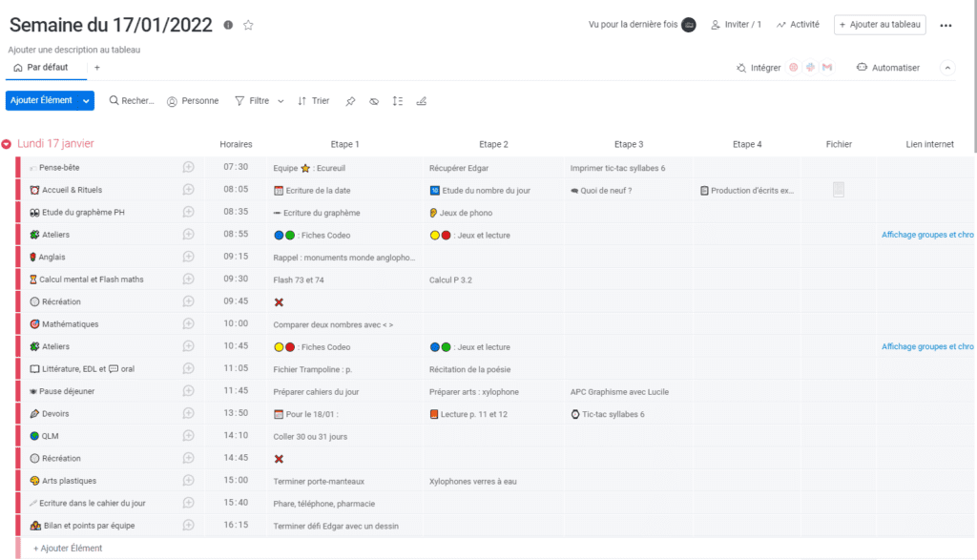Click the Rechercher search field
The width and height of the screenshot is (977, 560).
click(x=132, y=101)
